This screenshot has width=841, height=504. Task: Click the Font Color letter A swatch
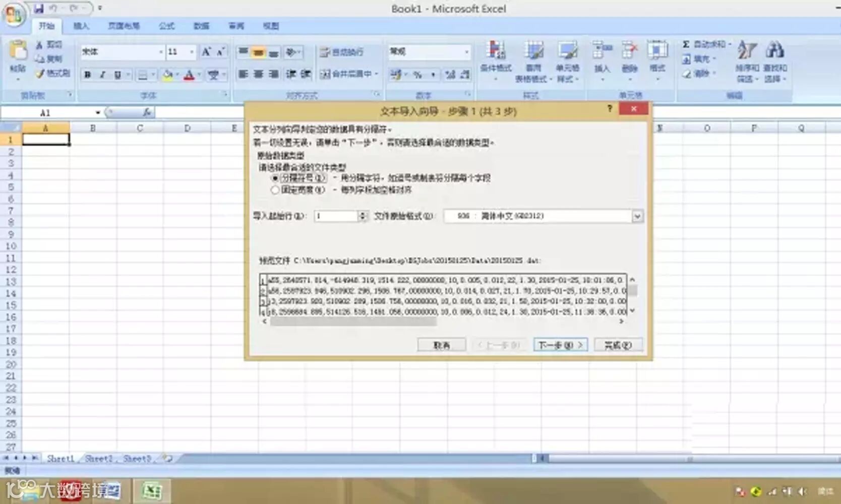[189, 75]
